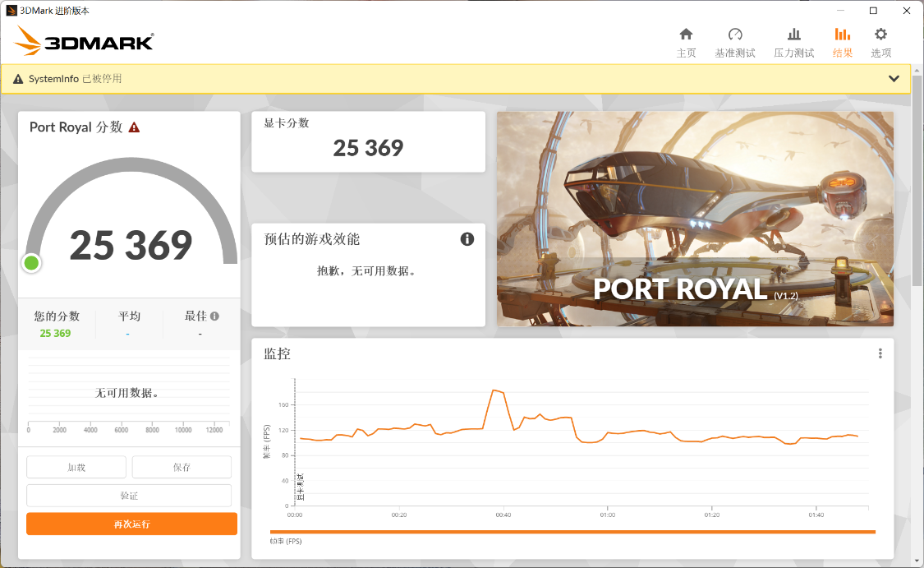Open the 压力测试 stress test icon
Screen dimensions: 924x568
click(793, 35)
